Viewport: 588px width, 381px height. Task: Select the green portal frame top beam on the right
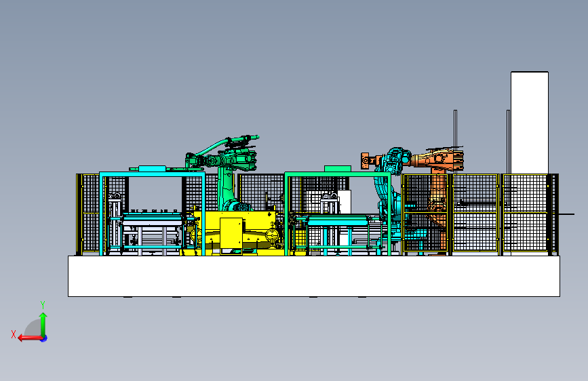338,174
